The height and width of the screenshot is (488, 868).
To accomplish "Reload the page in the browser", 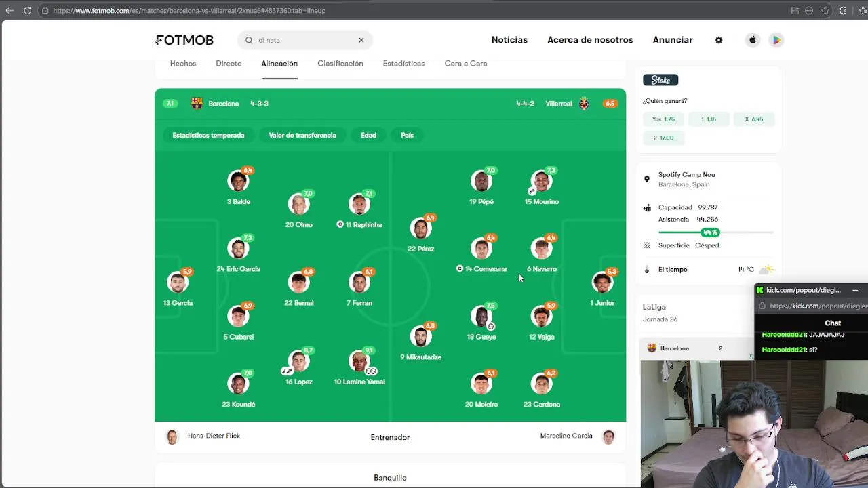I will pos(27,10).
